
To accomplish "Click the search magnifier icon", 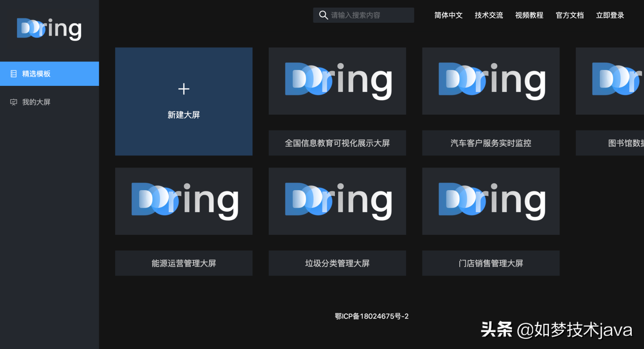I will 323,15.
